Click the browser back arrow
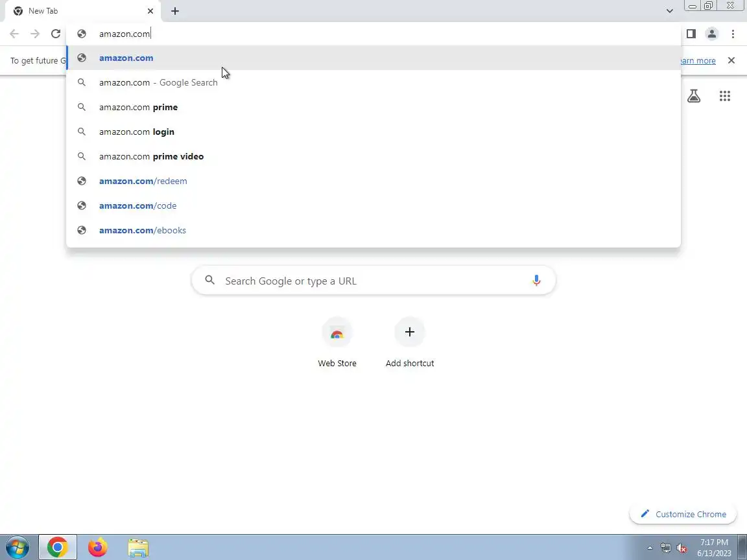The image size is (747, 560). pyautogui.click(x=14, y=34)
